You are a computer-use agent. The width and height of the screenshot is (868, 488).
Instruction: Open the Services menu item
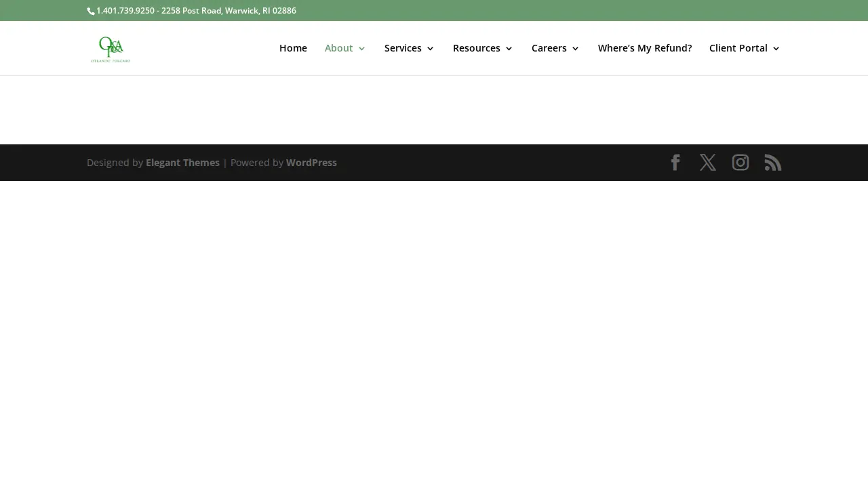coord(403,48)
